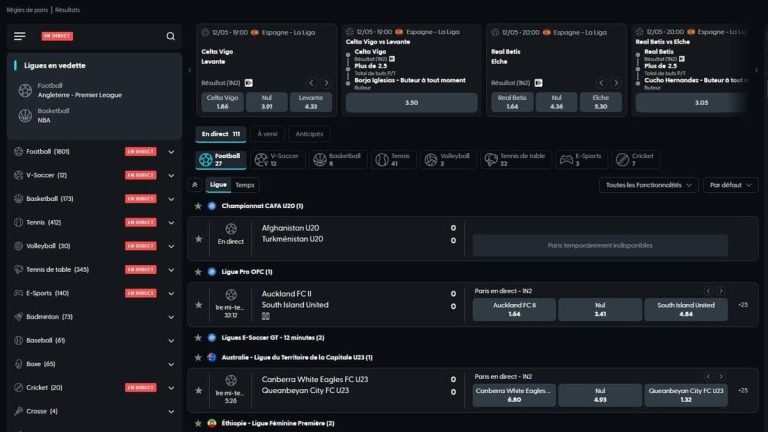Select the Basketball 8 sport tab
Viewport: 768px width, 432px height.
coord(338,159)
